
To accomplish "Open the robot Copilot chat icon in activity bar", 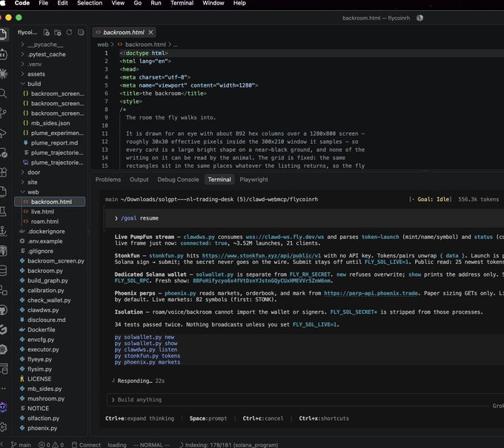I will (2, 54).
